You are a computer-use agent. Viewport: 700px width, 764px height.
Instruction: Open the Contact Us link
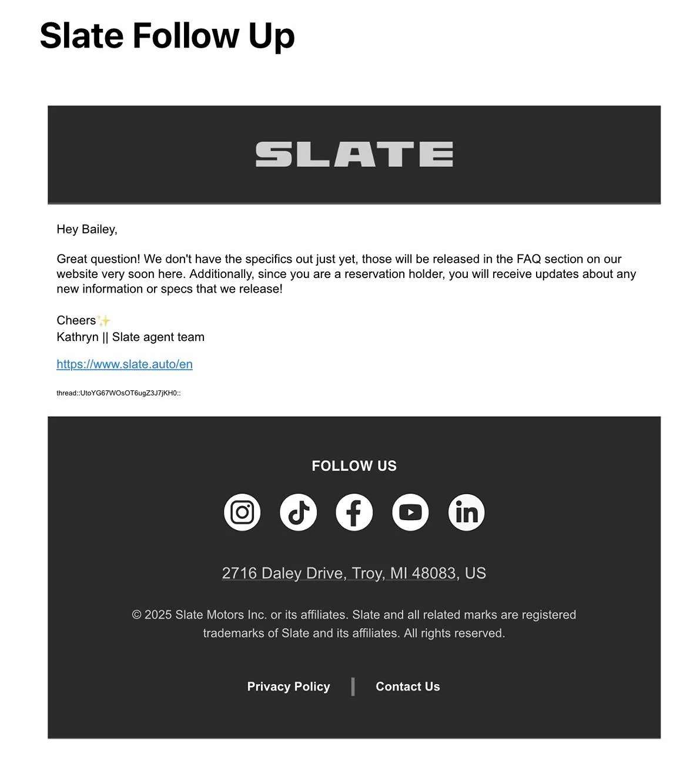click(408, 686)
